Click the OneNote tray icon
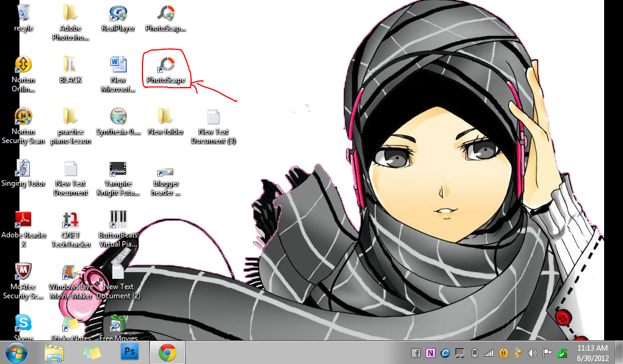 tap(431, 353)
